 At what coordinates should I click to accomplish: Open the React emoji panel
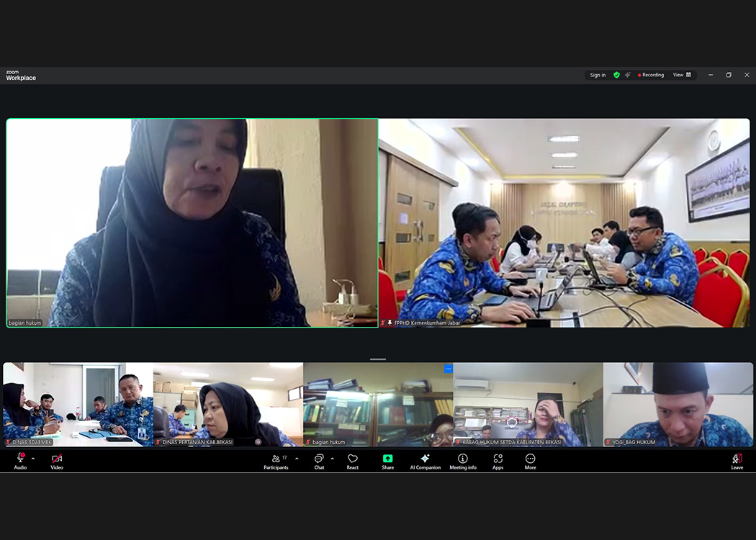click(x=353, y=462)
